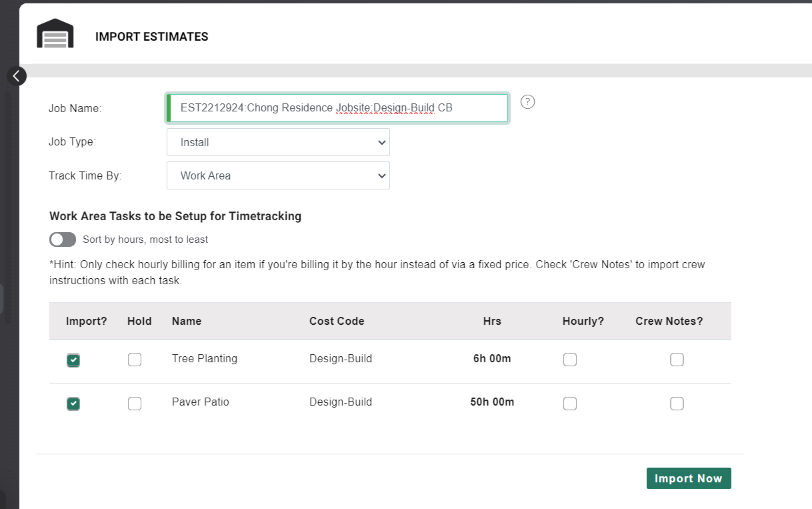This screenshot has height=509, width=812.
Task: Click the Sort by hours label
Action: tap(145, 239)
